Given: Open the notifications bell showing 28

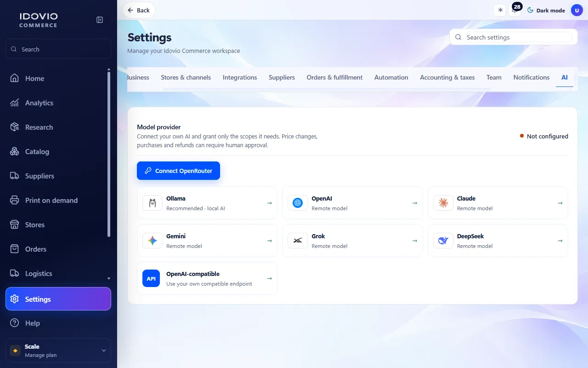Looking at the screenshot, I should coord(515,10).
